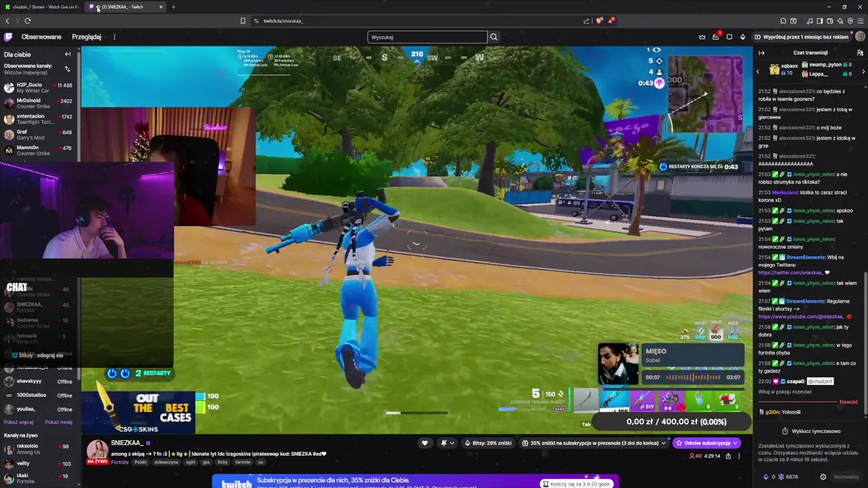
Task: Open whispers chat bubble icon
Action: pos(729,37)
